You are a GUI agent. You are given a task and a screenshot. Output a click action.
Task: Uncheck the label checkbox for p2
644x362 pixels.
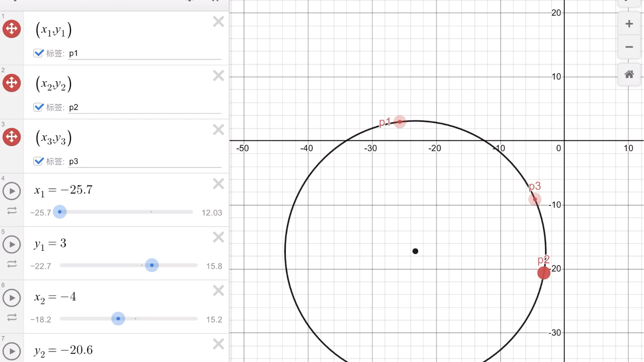[x=39, y=107]
